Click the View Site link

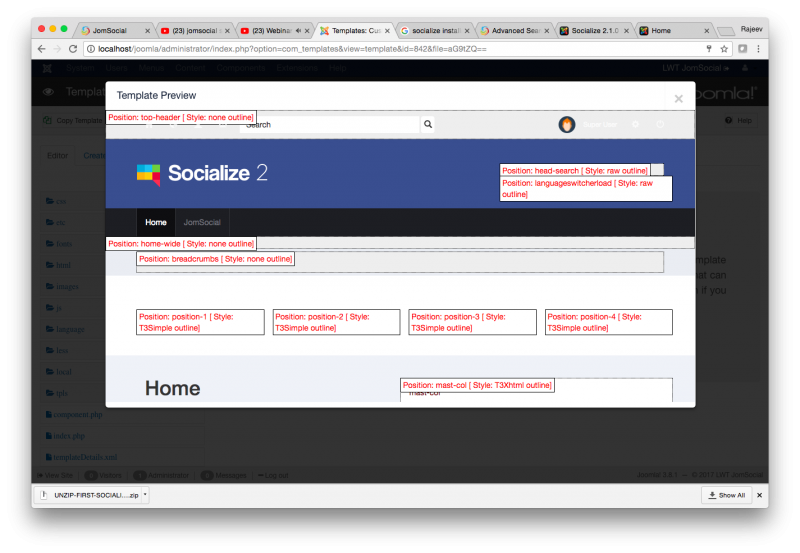click(55, 475)
